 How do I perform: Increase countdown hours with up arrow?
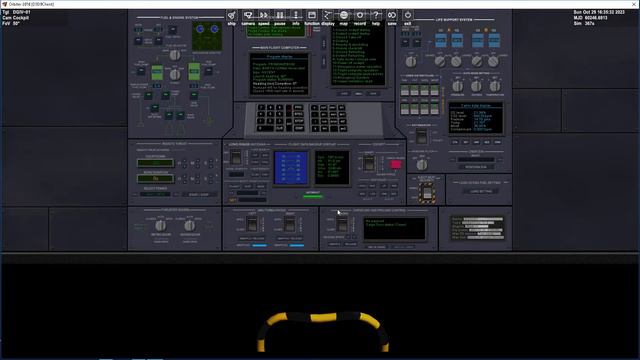coord(185,161)
